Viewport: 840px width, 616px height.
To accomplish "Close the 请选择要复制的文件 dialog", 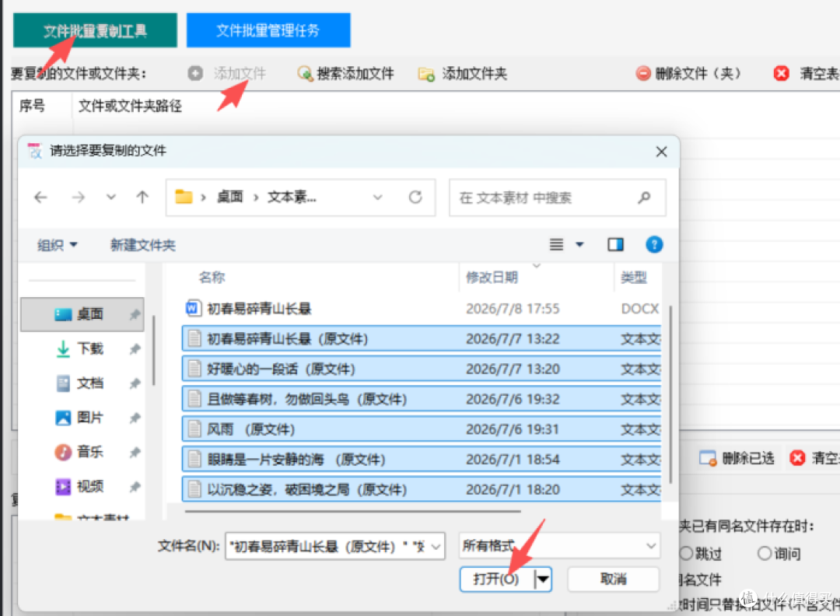I will click(662, 152).
